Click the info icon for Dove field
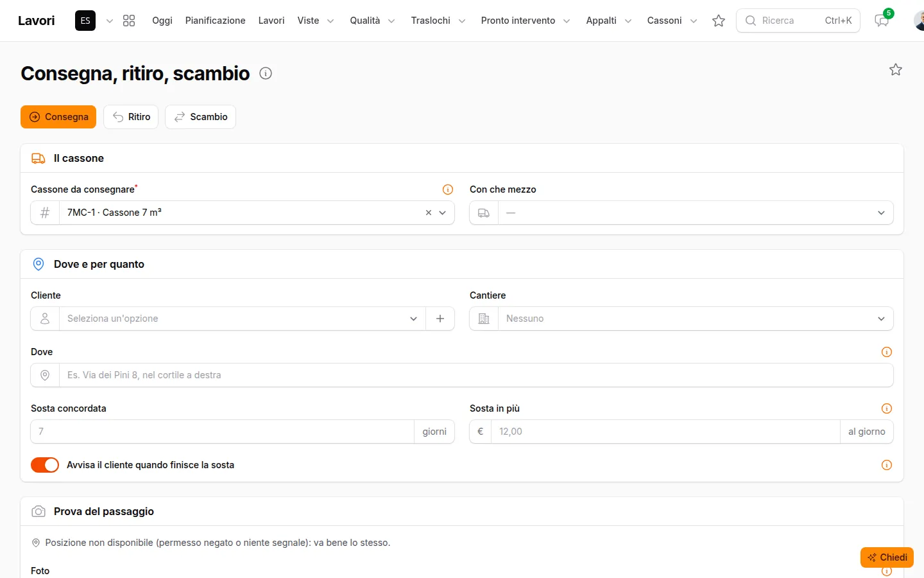924x578 pixels. point(887,352)
